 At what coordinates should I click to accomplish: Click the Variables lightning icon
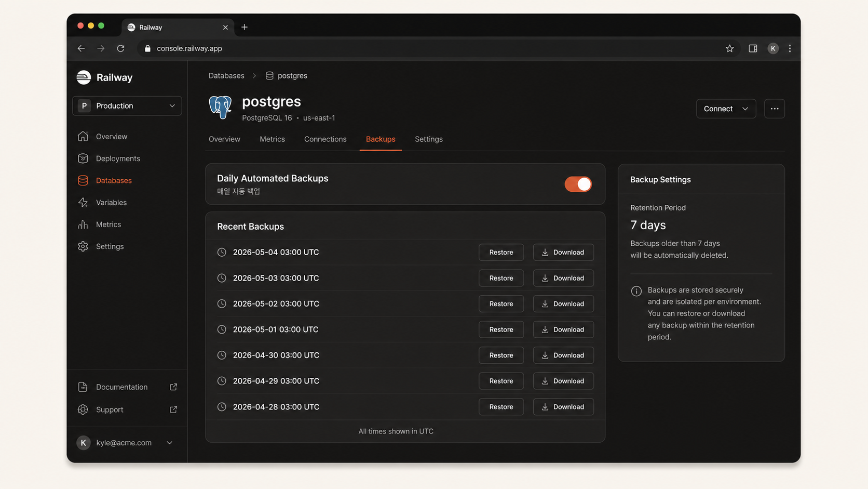pos(83,203)
